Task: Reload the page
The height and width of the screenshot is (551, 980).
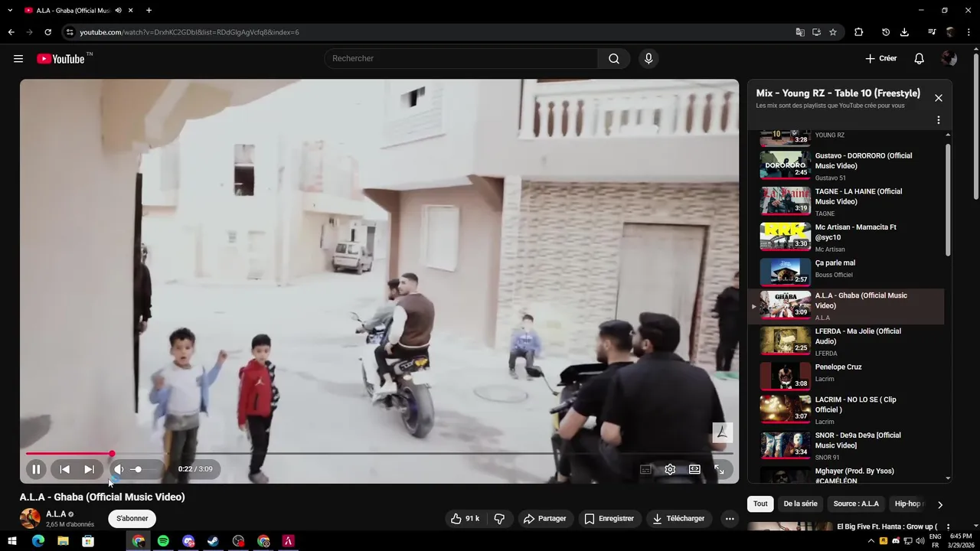Action: pos(47,32)
